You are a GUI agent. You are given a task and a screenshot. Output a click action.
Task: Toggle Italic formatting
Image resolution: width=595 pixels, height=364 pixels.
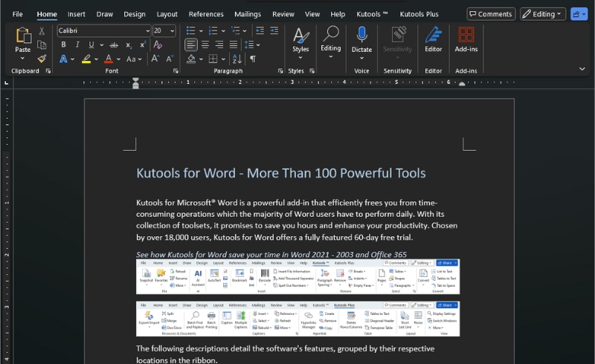[x=77, y=45]
